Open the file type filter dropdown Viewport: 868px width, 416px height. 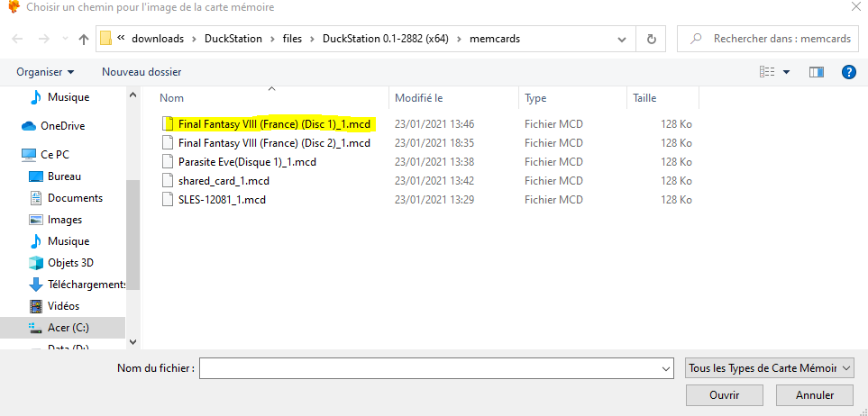(769, 368)
